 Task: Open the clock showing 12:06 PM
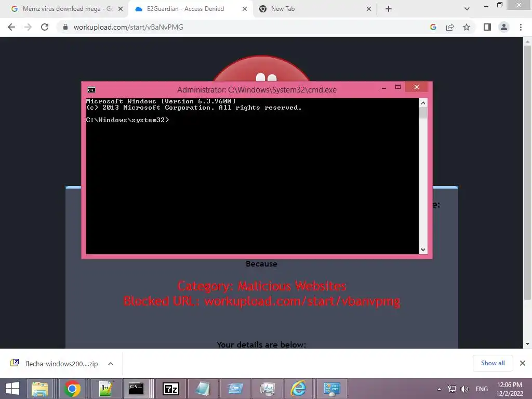pyautogui.click(x=509, y=389)
